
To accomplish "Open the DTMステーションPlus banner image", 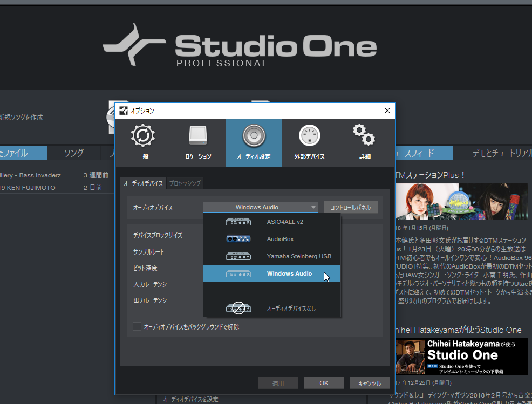I will (462, 202).
